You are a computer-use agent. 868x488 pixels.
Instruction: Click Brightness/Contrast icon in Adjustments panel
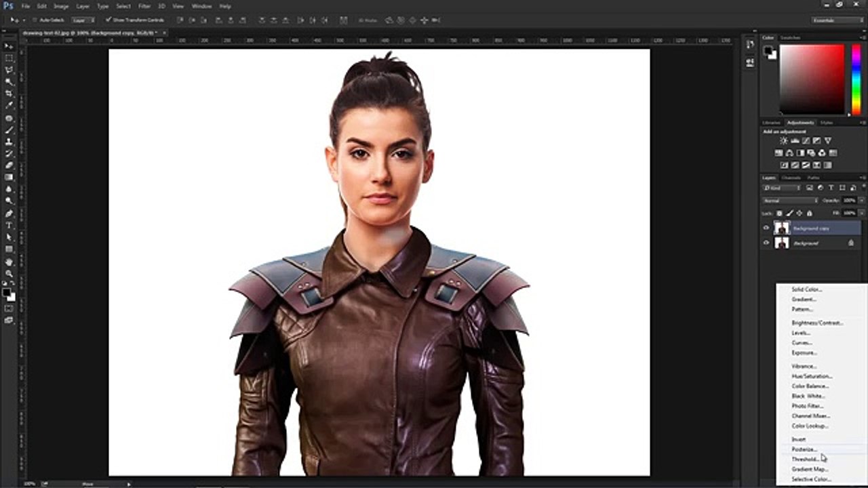[784, 141]
